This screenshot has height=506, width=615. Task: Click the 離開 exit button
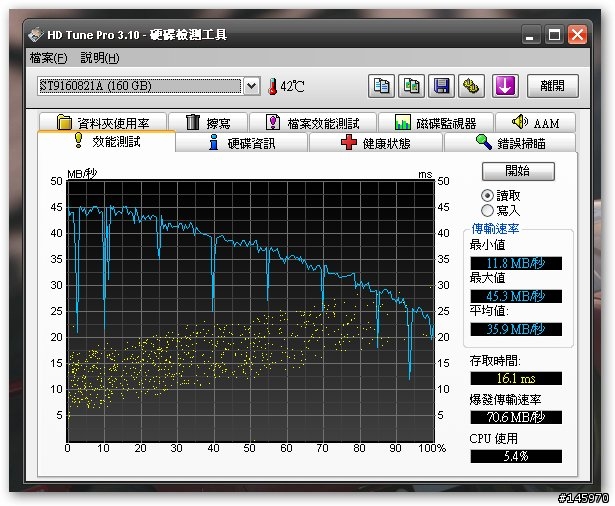pos(552,86)
